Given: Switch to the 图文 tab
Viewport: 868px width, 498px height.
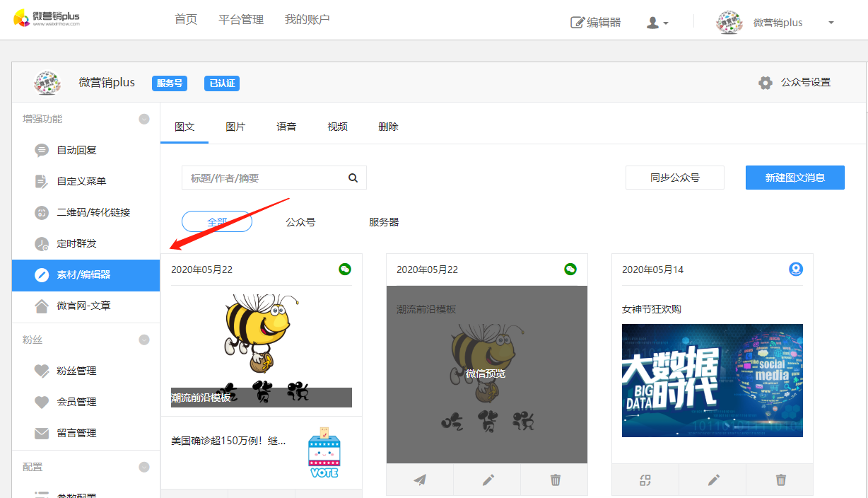Looking at the screenshot, I should (184, 127).
